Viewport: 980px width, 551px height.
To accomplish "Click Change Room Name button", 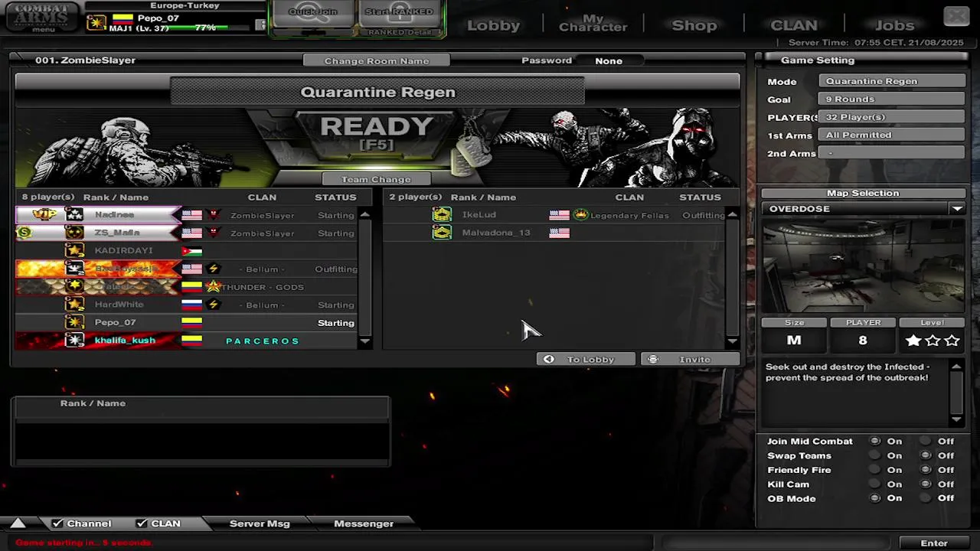I will (x=377, y=60).
